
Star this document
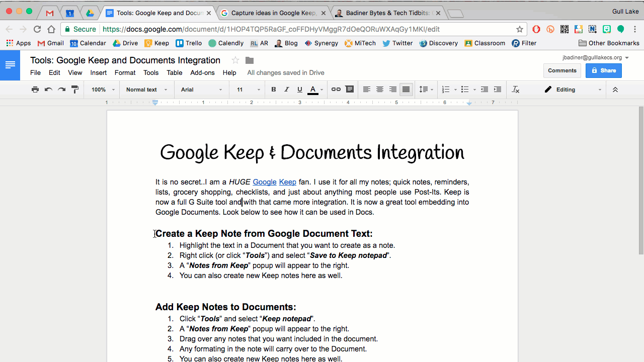tap(235, 60)
